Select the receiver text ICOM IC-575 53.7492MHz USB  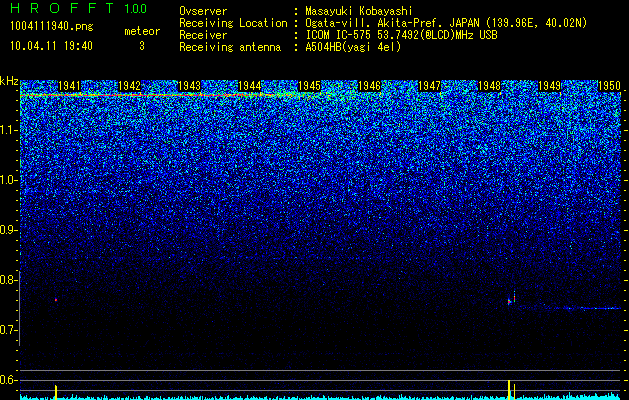401,35
